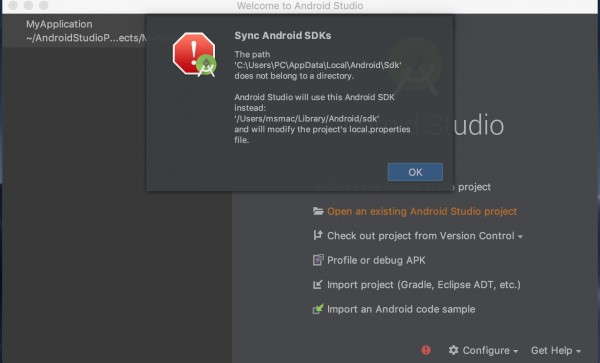Click the Profile or debug APK icon
The height and width of the screenshot is (363, 600).
[x=318, y=260]
